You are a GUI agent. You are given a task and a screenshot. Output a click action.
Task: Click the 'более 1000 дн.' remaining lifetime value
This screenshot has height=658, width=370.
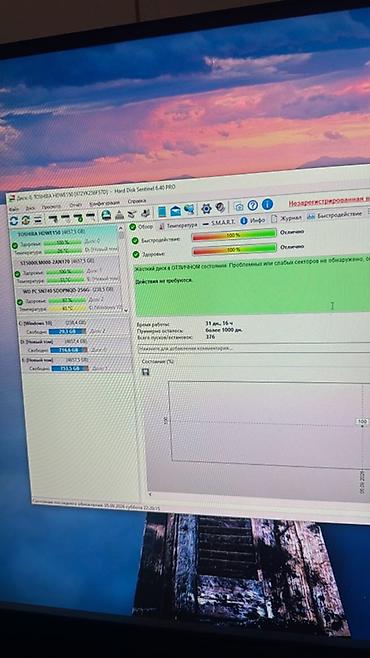(x=225, y=330)
